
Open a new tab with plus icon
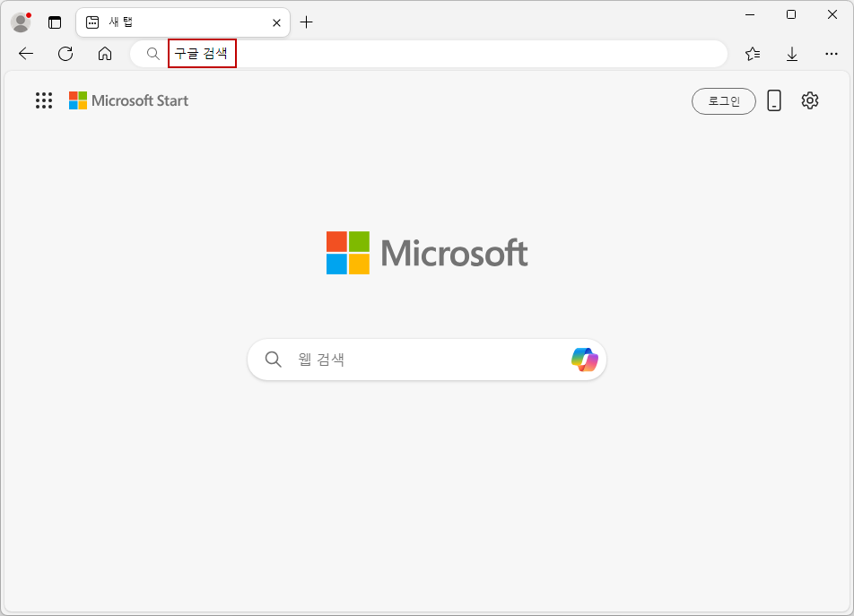(x=307, y=22)
